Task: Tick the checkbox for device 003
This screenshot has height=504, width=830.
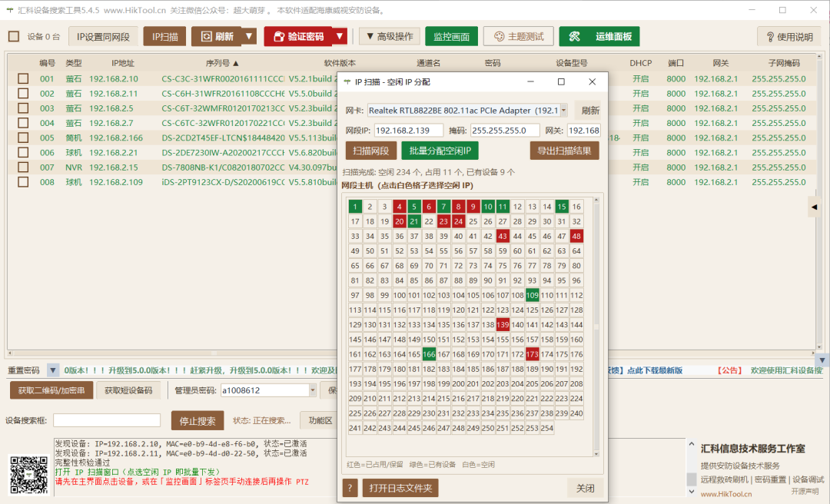Action: click(23, 108)
